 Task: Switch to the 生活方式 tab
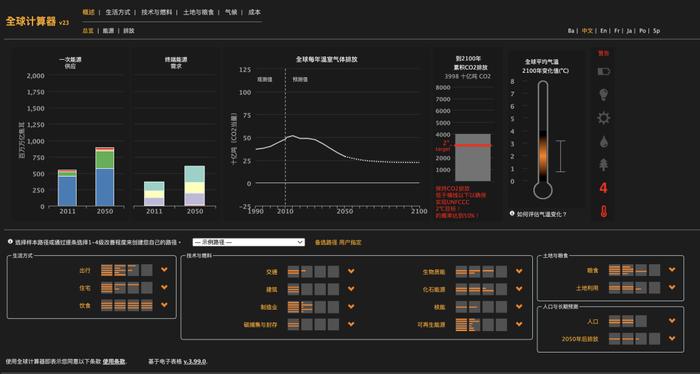coord(118,12)
